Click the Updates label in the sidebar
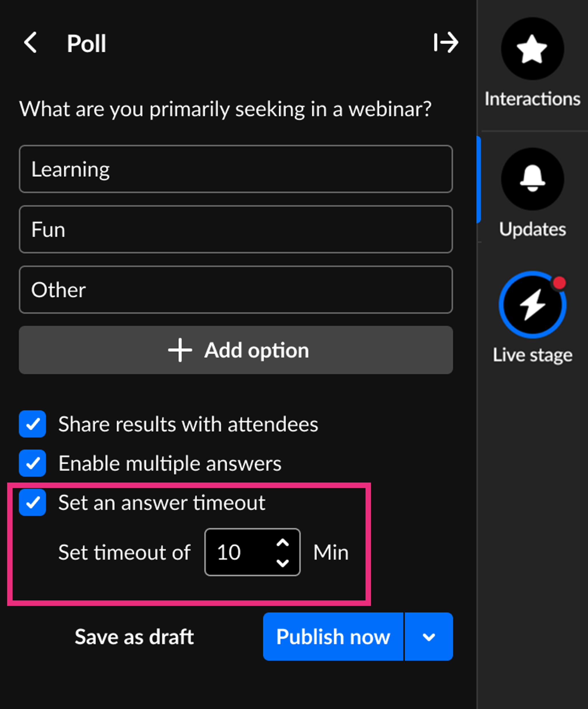Image resolution: width=588 pixels, height=709 pixels. 532,229
